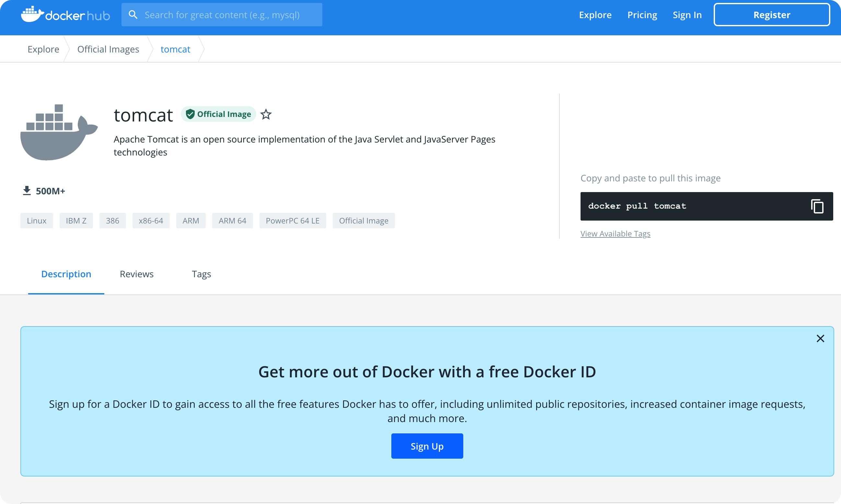
Task: Click inside the content search field
Action: point(231,14)
